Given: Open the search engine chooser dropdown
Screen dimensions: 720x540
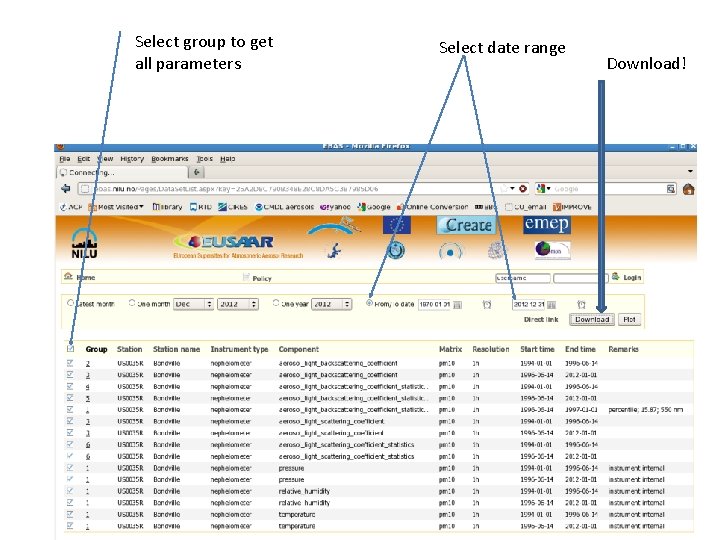Looking at the screenshot, I should pos(544,189).
